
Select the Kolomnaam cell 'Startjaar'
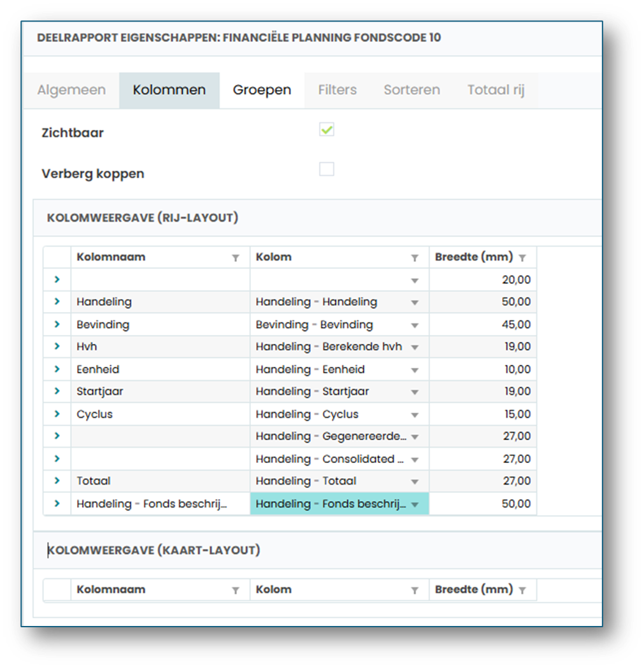(x=161, y=391)
